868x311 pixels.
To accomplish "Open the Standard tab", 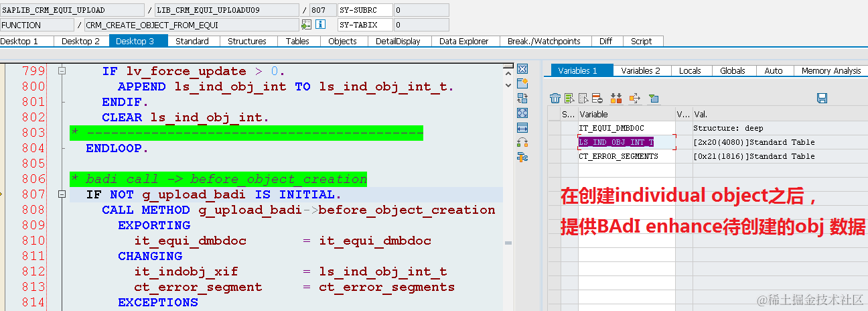I will coord(192,41).
